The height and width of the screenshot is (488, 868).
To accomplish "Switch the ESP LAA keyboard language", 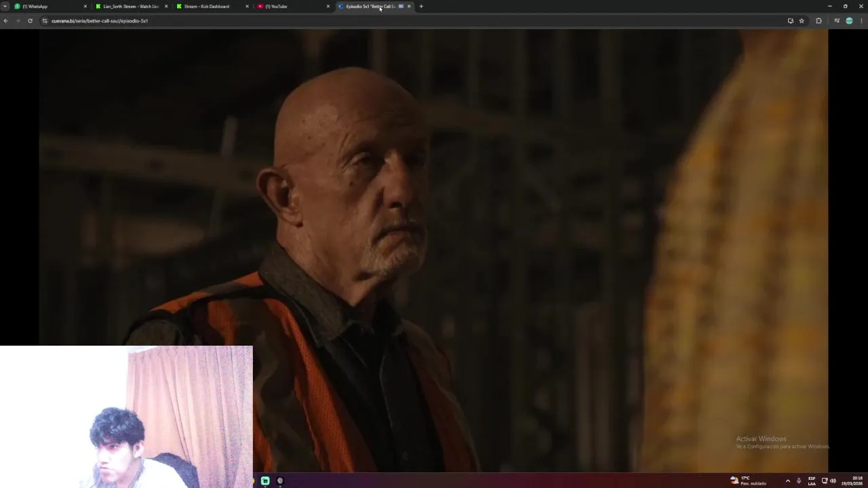I will 812,481.
